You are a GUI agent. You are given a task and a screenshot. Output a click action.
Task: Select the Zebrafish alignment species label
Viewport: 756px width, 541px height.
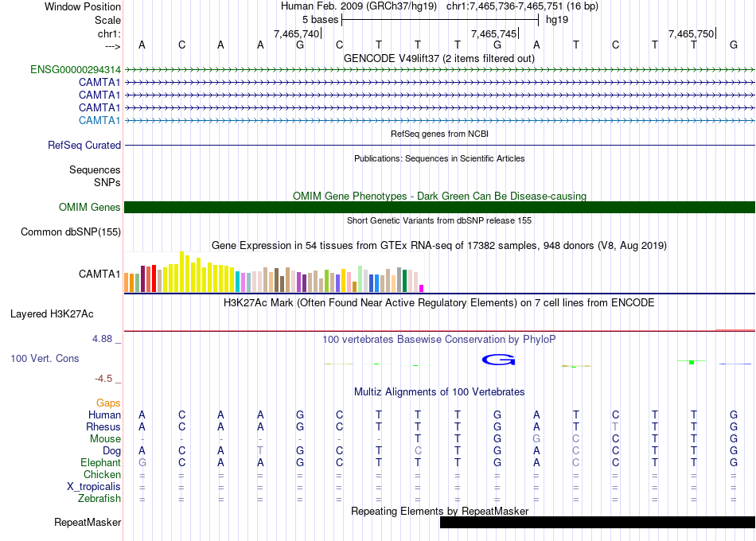point(99,498)
